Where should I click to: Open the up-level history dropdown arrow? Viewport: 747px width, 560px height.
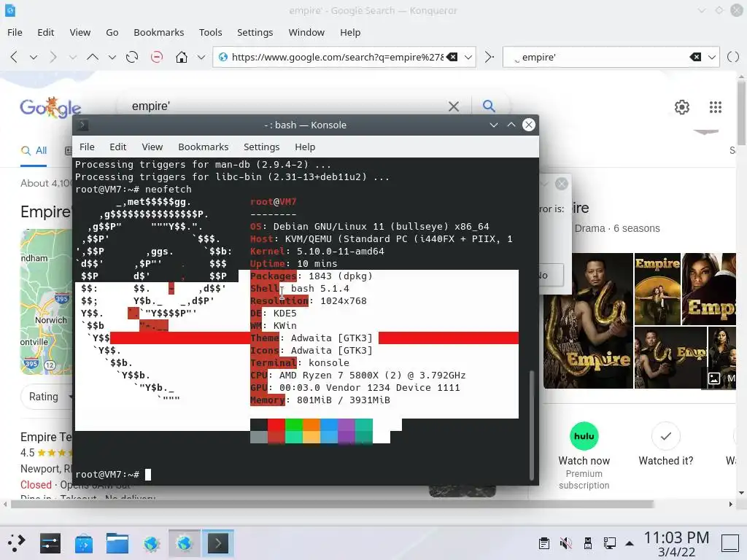[x=112, y=57]
